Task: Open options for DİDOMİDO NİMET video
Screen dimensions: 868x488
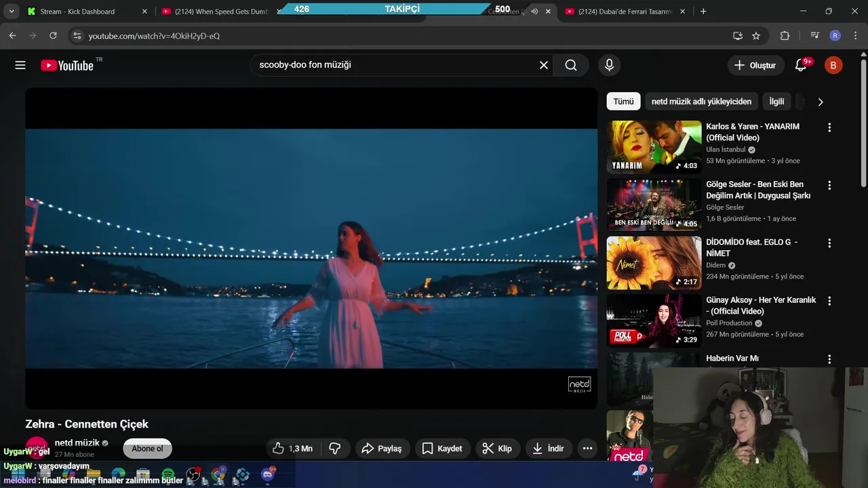Action: (829, 243)
